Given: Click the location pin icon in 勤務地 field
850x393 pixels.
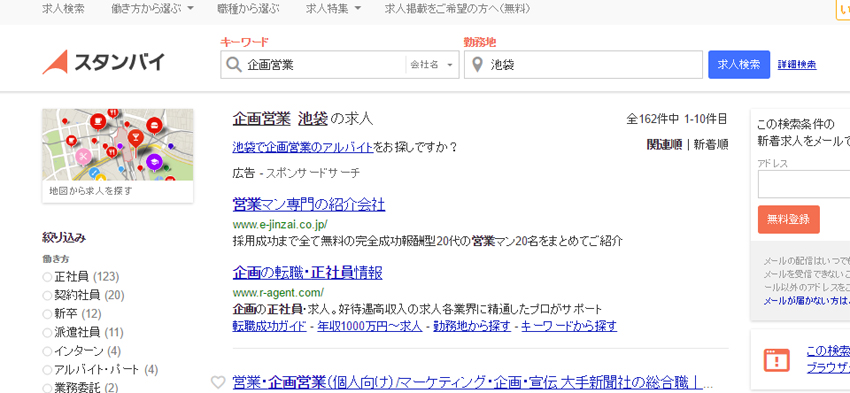Looking at the screenshot, I should point(477,65).
